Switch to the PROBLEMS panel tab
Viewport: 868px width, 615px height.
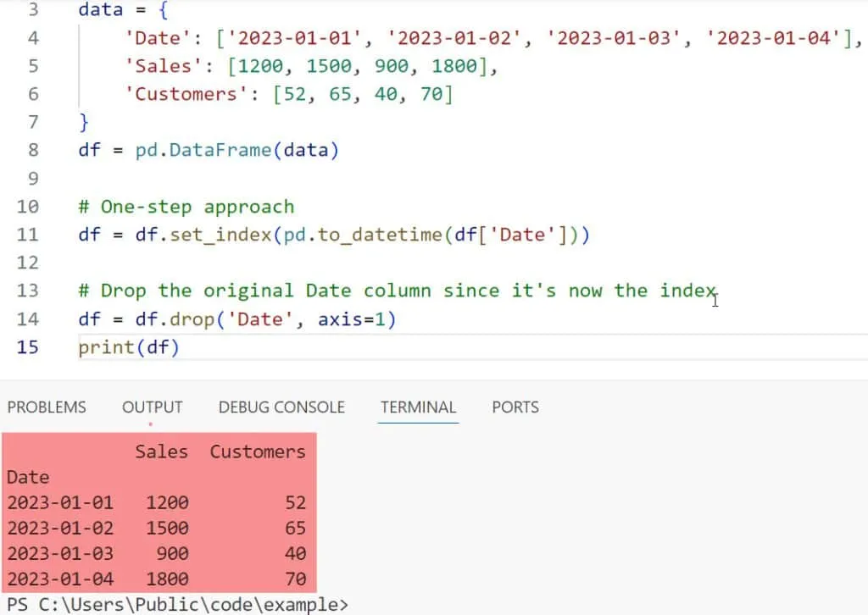(47, 407)
